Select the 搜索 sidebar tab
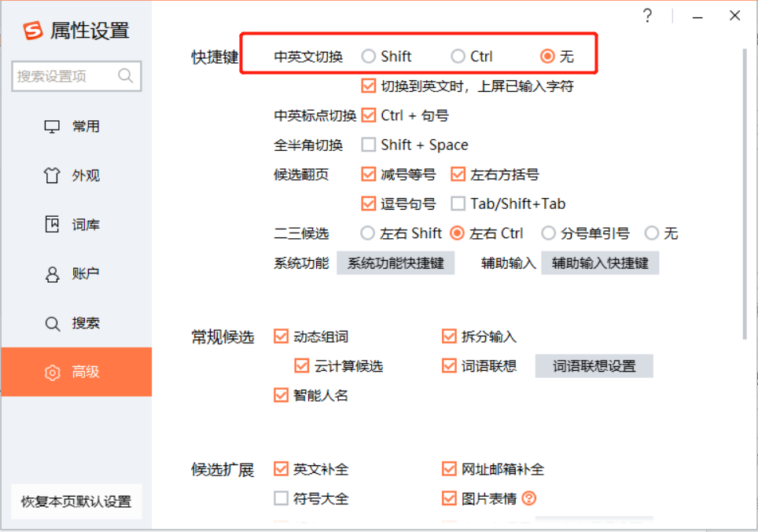The height and width of the screenshot is (532, 758). (75, 323)
